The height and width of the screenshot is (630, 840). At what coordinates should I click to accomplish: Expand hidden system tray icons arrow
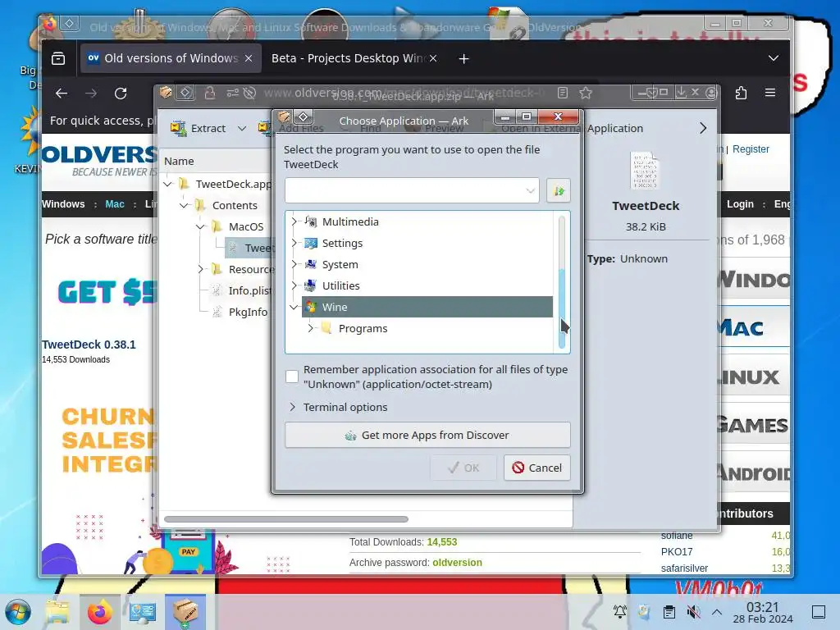pyautogui.click(x=717, y=612)
